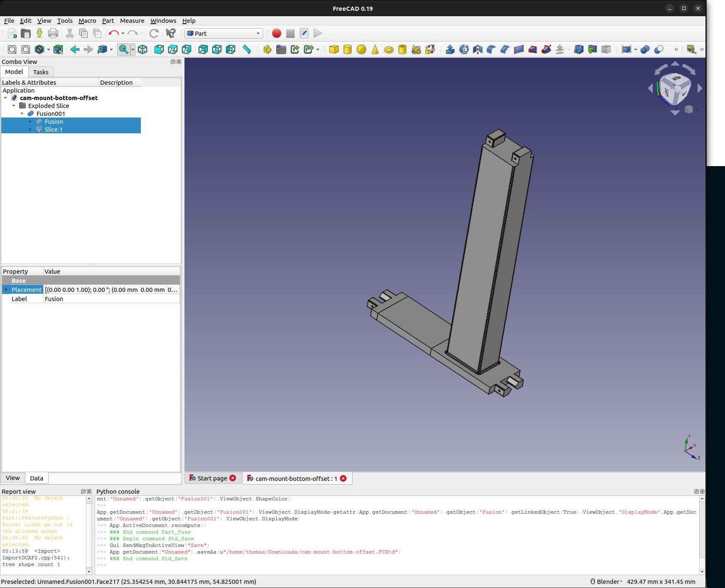Create a torus primitive

(389, 49)
